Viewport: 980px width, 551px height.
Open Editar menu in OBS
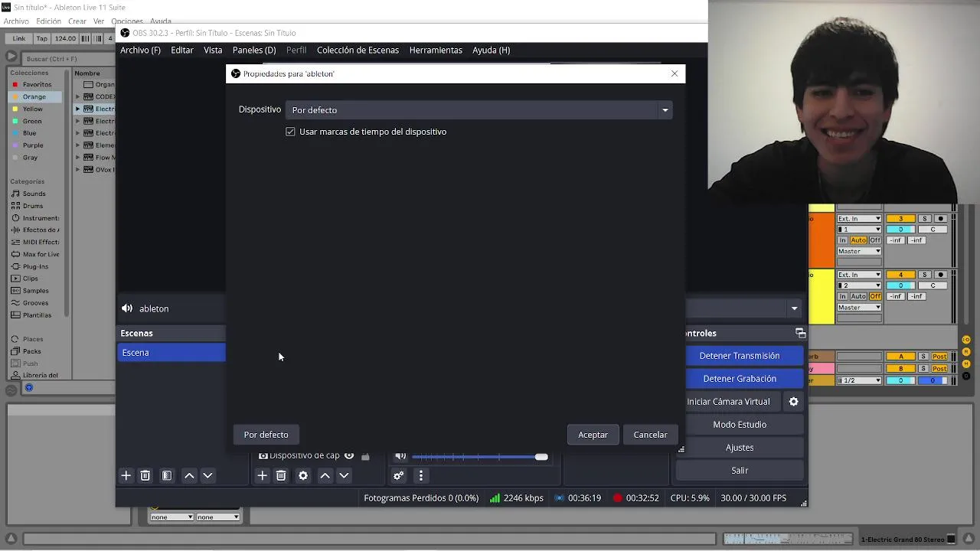pyautogui.click(x=182, y=50)
